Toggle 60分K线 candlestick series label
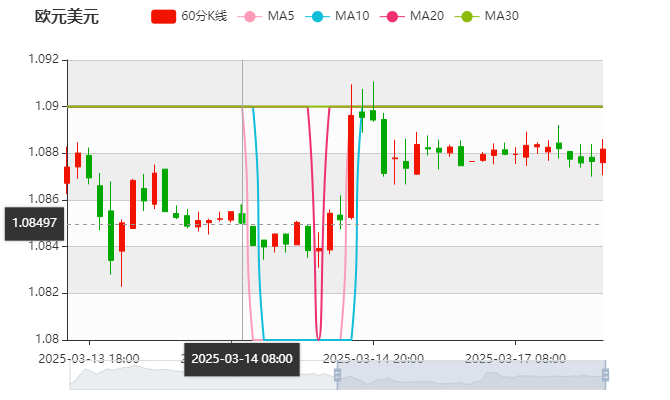Image resolution: width=670 pixels, height=400 pixels. coord(204,17)
